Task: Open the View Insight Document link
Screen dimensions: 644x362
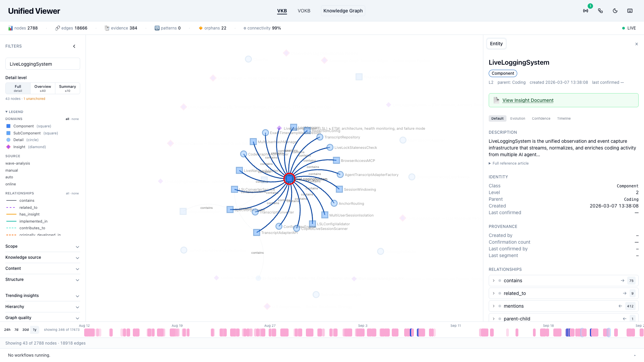Action: 528,100
